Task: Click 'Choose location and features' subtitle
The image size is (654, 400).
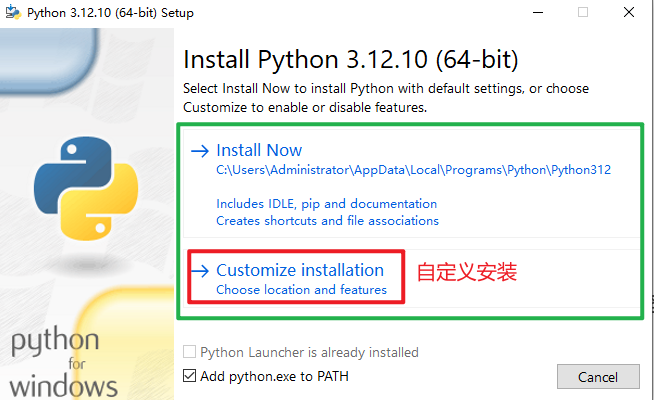Action: [302, 289]
